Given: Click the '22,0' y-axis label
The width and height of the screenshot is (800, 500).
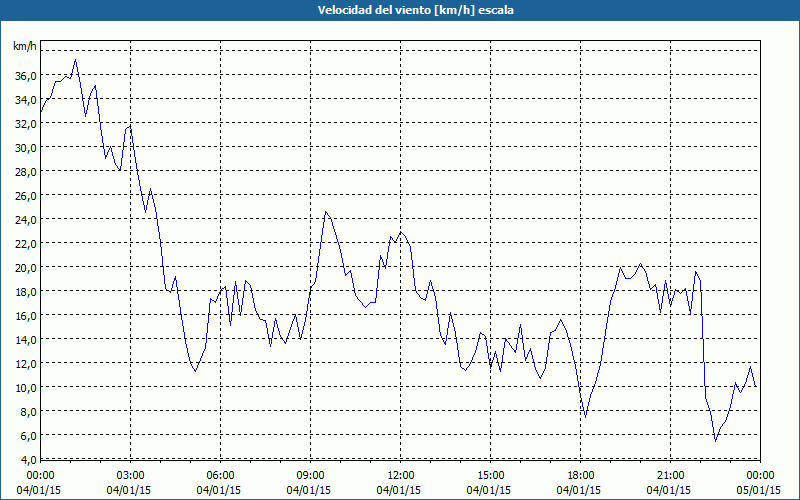Looking at the screenshot, I should coord(27,243).
